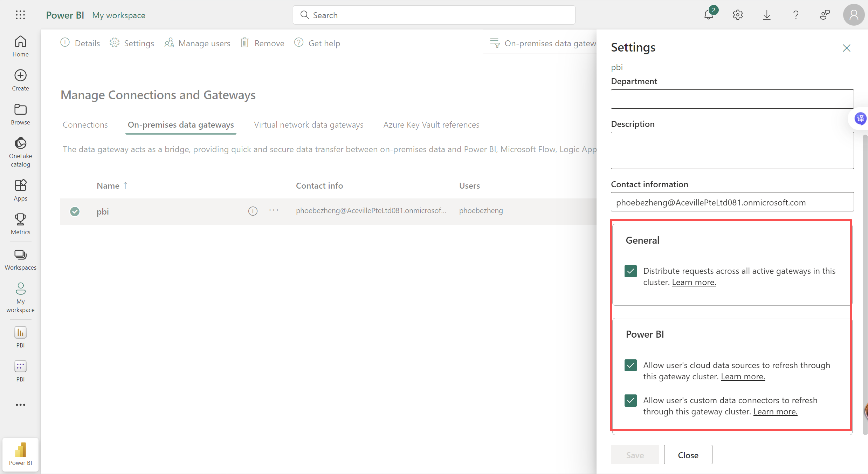Image resolution: width=868 pixels, height=474 pixels.
Task: Expand more sidebar options ellipsis
Action: click(x=20, y=405)
